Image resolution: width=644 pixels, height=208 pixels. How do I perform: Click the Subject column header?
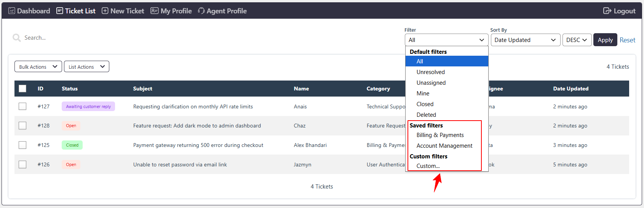tap(142, 89)
